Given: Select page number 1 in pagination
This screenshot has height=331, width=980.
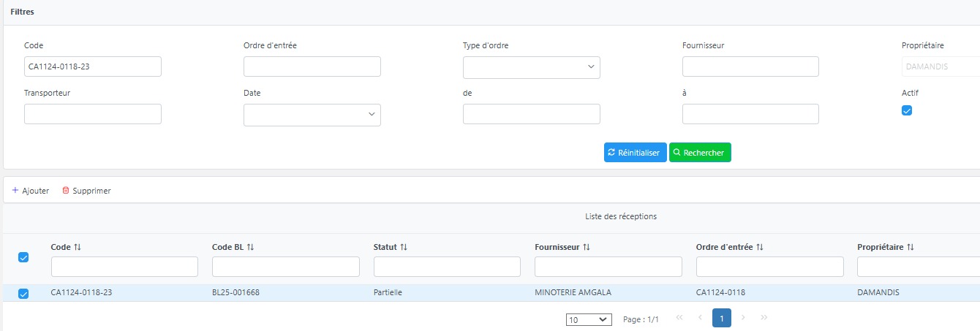Looking at the screenshot, I should [x=722, y=318].
